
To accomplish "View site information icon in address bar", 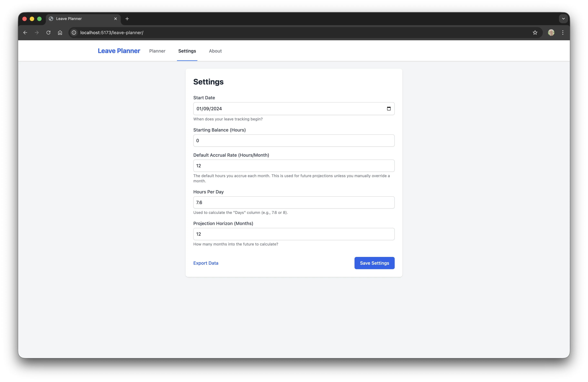I will coord(74,33).
